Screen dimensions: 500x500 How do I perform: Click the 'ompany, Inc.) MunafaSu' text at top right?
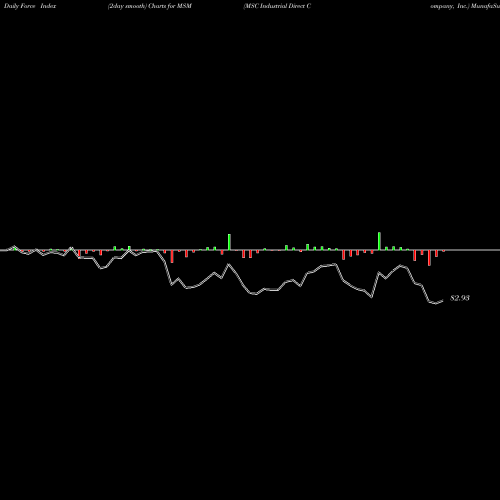click(465, 6)
